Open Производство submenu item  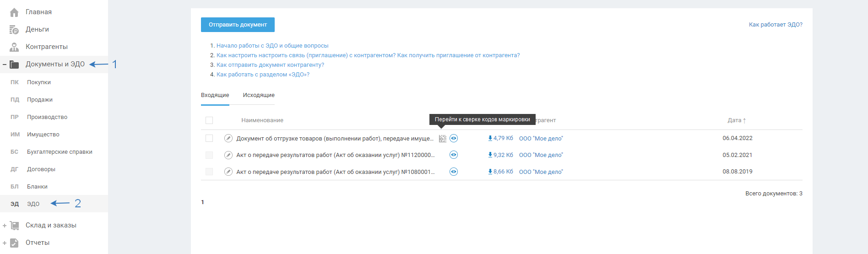[x=47, y=117]
